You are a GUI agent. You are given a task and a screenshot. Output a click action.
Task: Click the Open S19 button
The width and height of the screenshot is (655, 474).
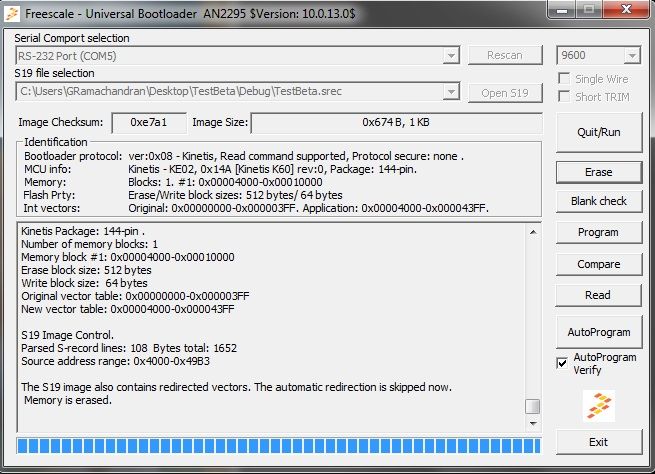tap(505, 93)
